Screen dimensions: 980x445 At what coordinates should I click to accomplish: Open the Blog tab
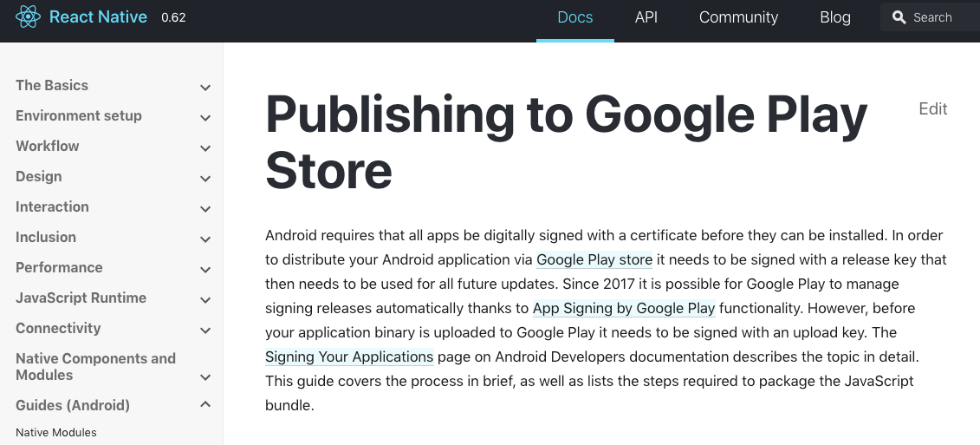835,17
